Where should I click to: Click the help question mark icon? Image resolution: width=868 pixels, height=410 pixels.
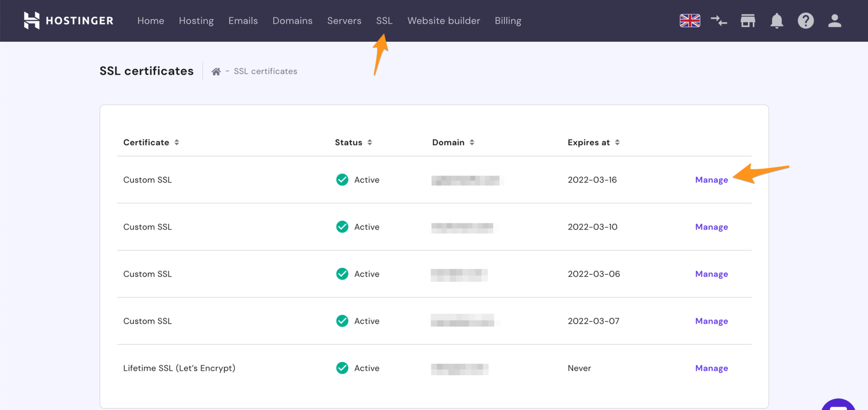tap(806, 21)
